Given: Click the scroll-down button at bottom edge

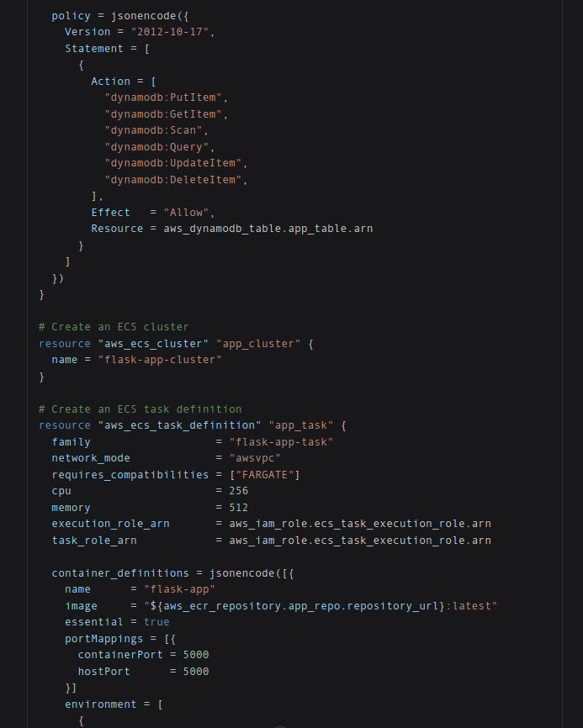Looking at the screenshot, I should click(279, 726).
